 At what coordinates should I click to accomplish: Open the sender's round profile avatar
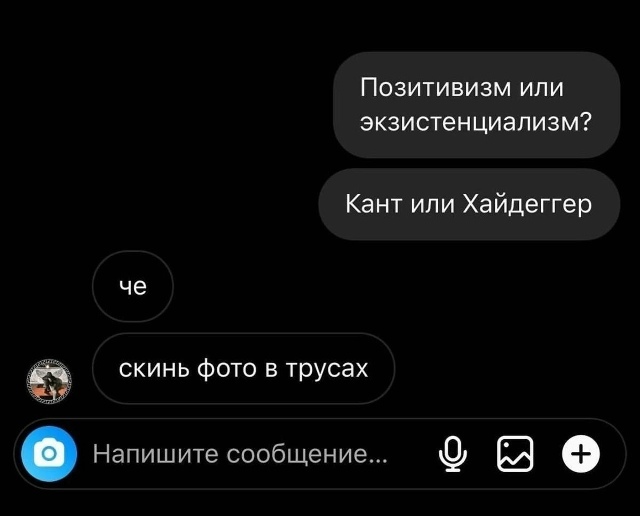click(49, 382)
